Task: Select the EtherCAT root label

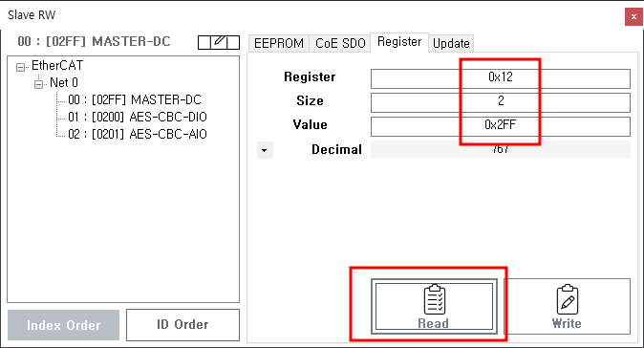Action: click(x=57, y=66)
